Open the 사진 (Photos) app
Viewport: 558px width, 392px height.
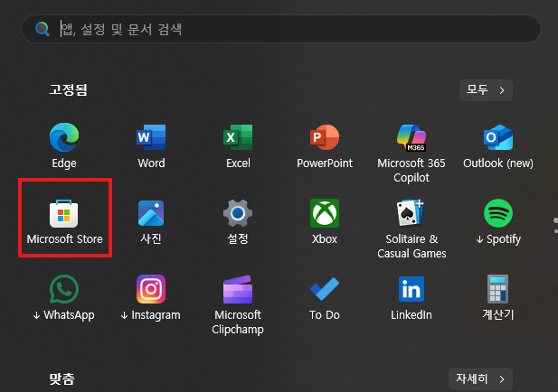click(151, 222)
